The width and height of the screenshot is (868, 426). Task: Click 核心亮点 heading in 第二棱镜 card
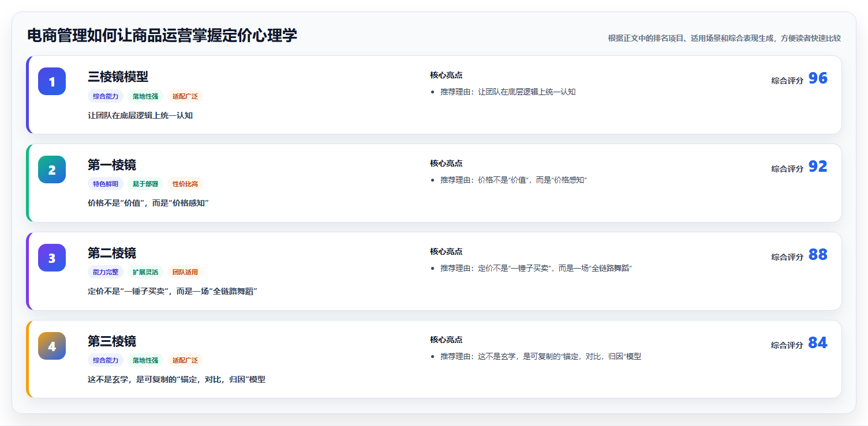pyautogui.click(x=446, y=251)
